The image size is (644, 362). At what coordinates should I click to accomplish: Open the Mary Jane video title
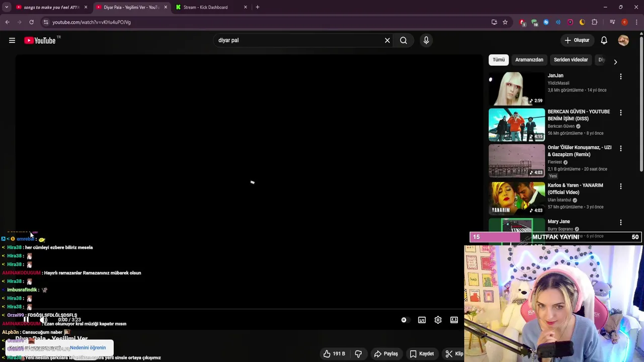558,222
